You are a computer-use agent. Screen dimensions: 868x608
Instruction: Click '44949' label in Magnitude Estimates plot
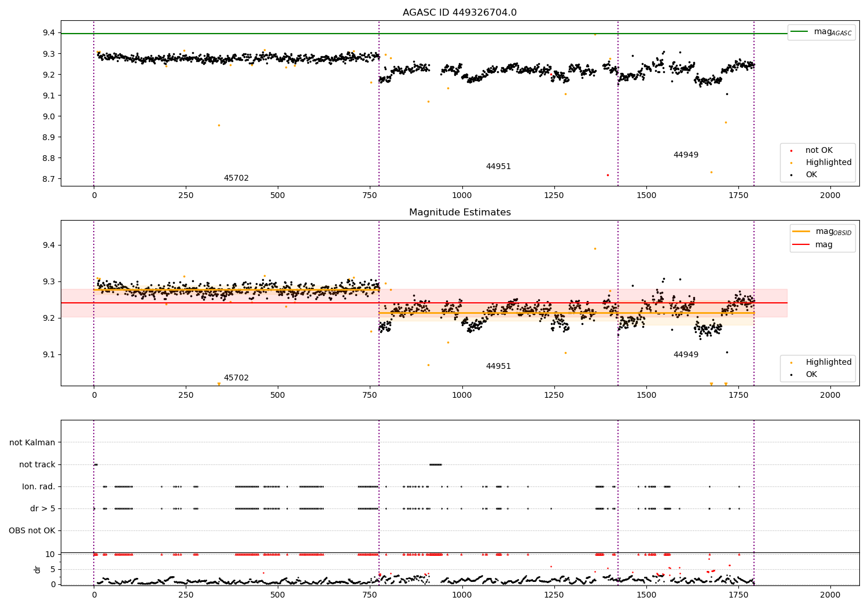(686, 355)
